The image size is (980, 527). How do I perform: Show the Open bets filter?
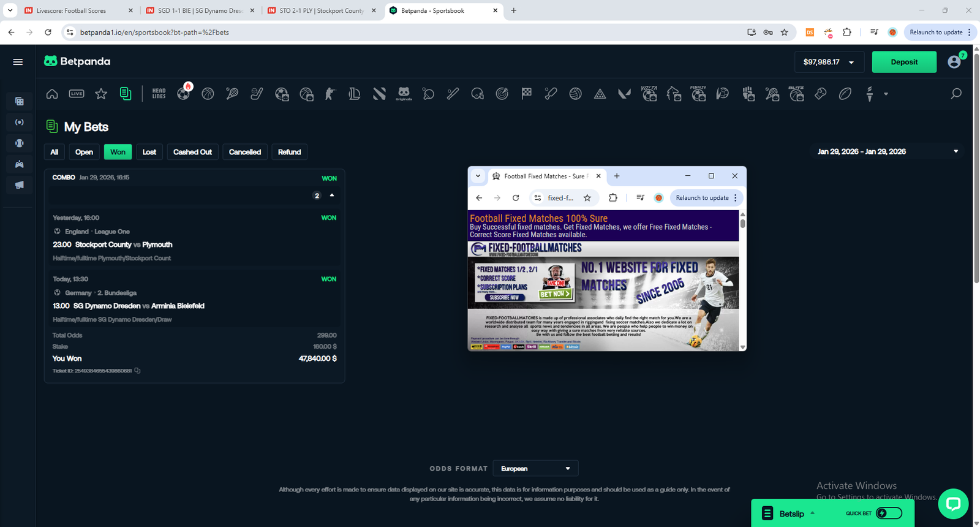84,152
